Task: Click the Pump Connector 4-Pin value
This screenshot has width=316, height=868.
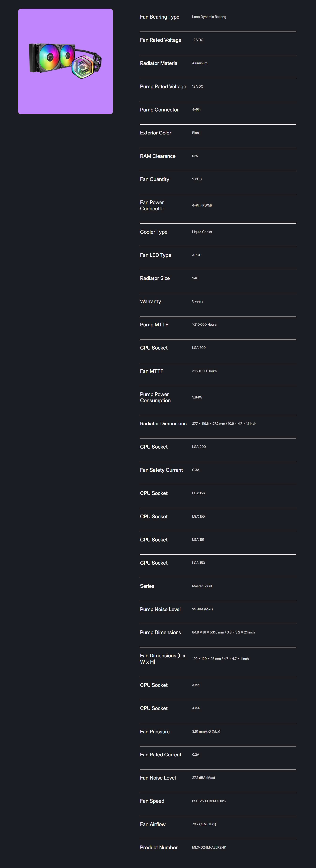Action: tap(196, 110)
